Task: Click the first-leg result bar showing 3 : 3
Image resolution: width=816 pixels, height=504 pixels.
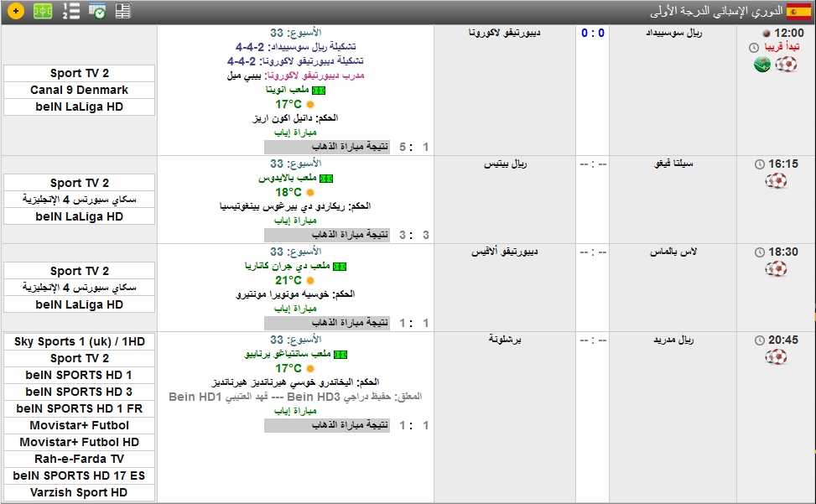Action: tap(327, 235)
